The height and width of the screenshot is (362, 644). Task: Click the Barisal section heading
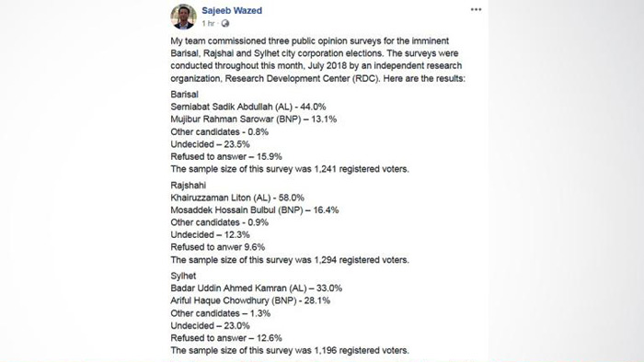coord(184,95)
